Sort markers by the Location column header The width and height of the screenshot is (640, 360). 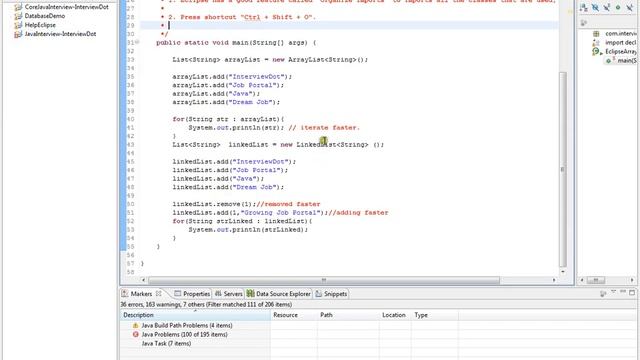pyautogui.click(x=395, y=315)
